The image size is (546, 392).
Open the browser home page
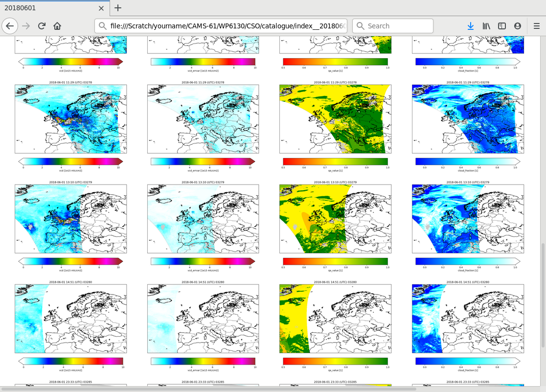pos(57,26)
